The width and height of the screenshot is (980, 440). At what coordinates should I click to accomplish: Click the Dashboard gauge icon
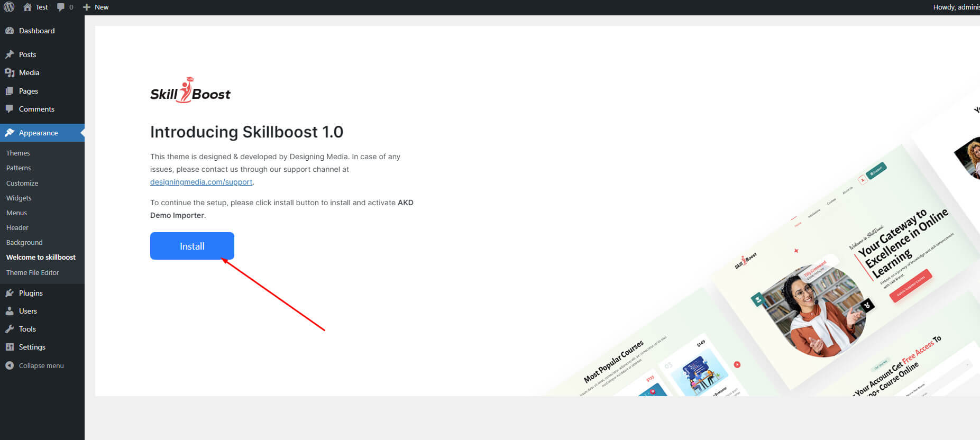[x=10, y=31]
